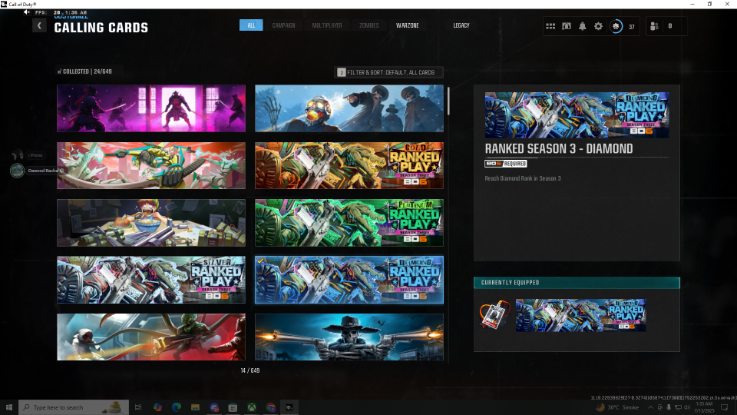
Task: Show hidden system tray icons
Action: 651,407
